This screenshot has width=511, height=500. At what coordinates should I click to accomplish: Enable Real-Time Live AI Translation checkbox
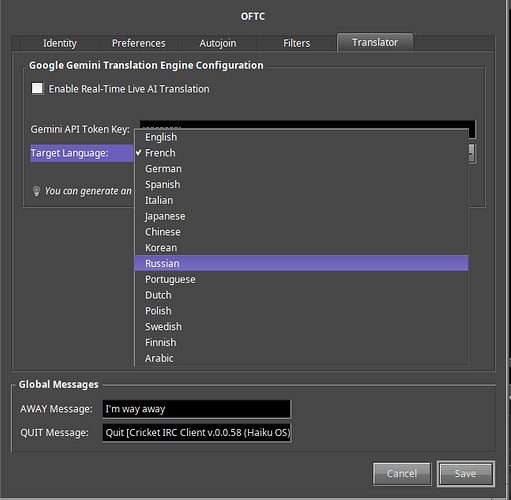(x=37, y=89)
